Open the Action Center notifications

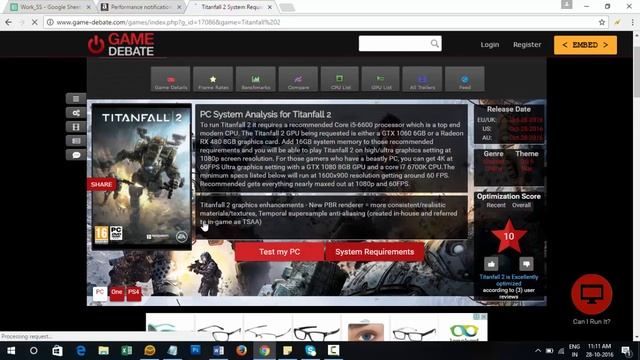click(x=626, y=351)
